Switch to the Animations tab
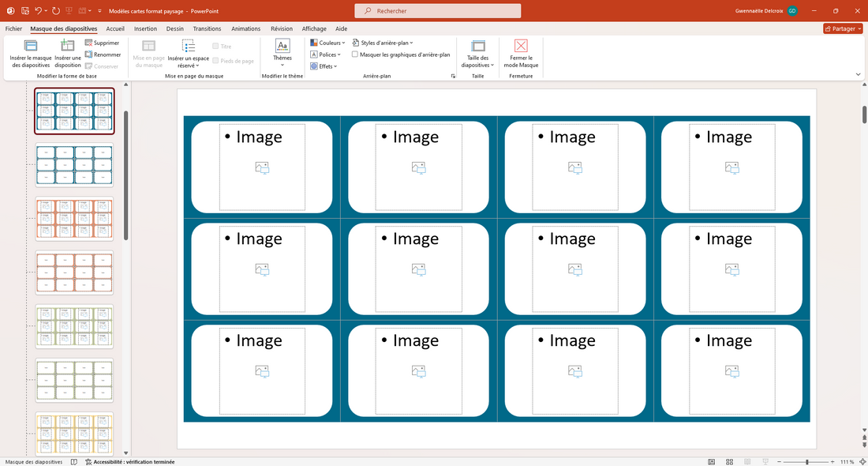 (x=245, y=28)
